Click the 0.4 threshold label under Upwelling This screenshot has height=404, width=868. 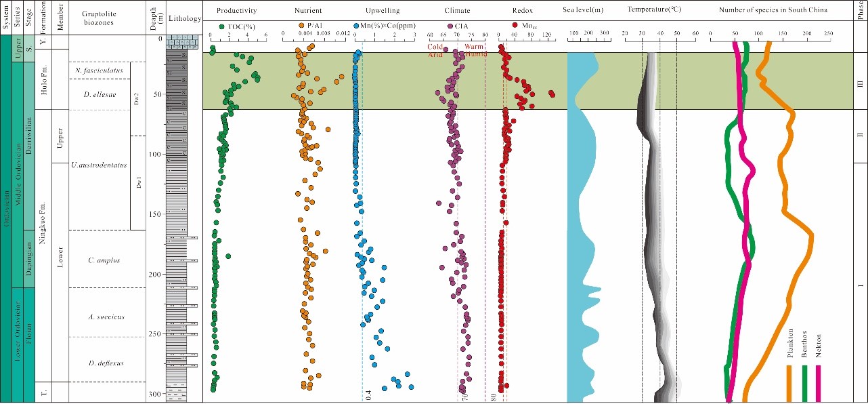[x=368, y=395]
